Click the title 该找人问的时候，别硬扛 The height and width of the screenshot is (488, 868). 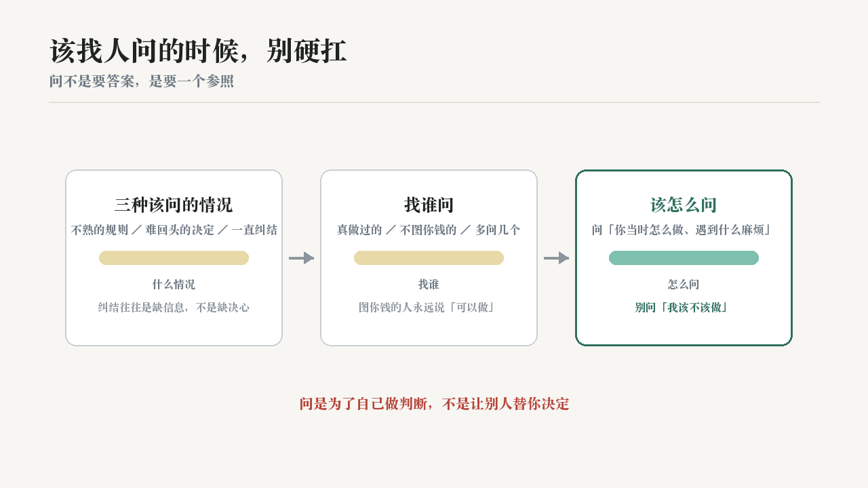[x=198, y=52]
